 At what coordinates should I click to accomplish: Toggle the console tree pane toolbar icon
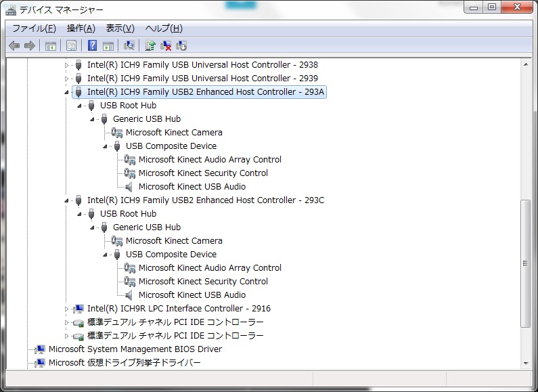(x=50, y=45)
